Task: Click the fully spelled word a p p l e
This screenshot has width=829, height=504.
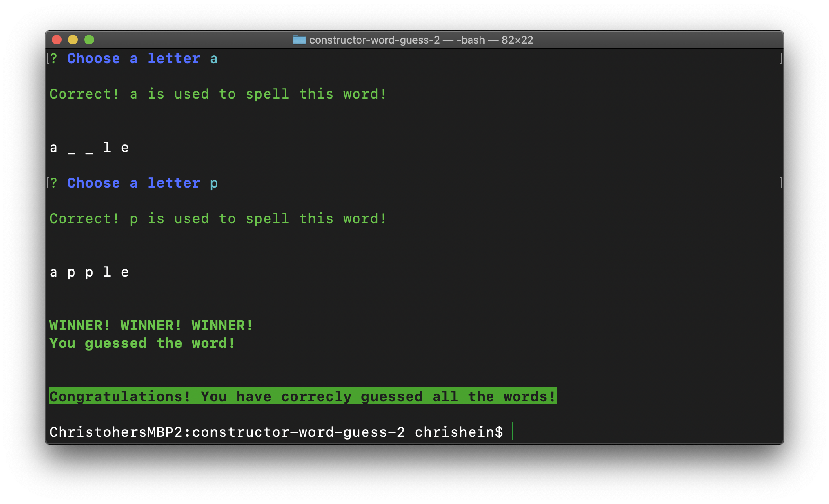Action: (89, 272)
